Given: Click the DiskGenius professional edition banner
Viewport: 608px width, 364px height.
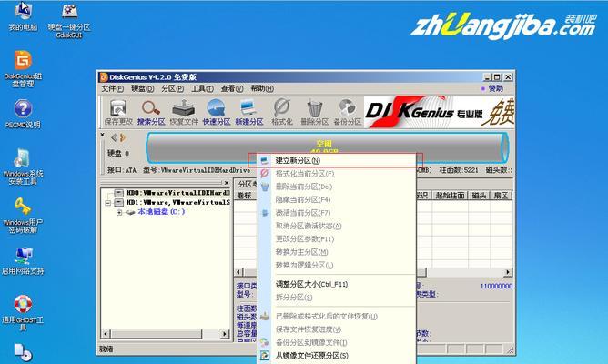Looking at the screenshot, I should point(439,112).
